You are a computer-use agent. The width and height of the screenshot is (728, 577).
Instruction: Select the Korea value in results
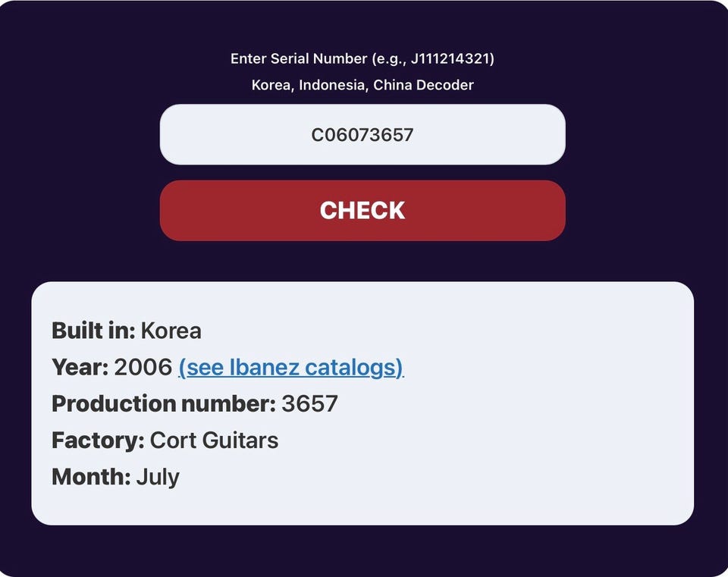171,331
